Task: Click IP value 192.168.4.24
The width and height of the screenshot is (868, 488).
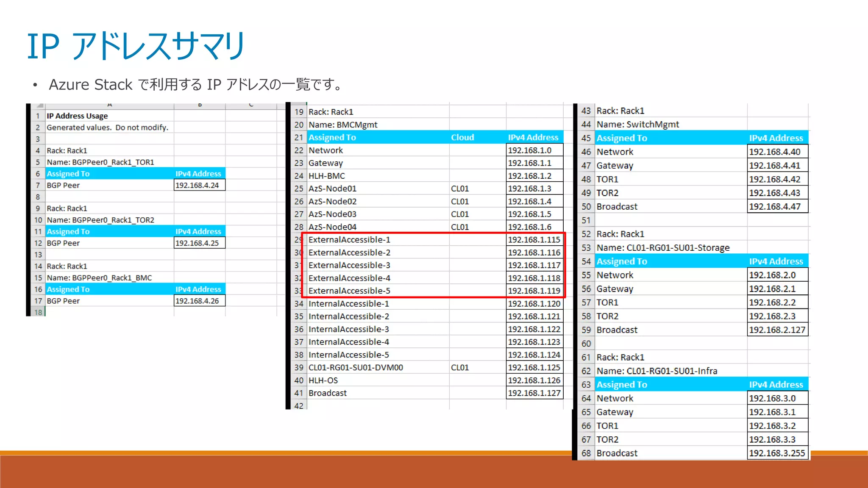Action: click(199, 185)
